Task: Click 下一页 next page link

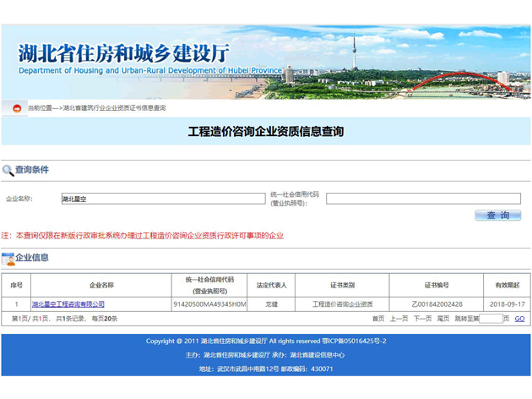Action: (x=421, y=319)
